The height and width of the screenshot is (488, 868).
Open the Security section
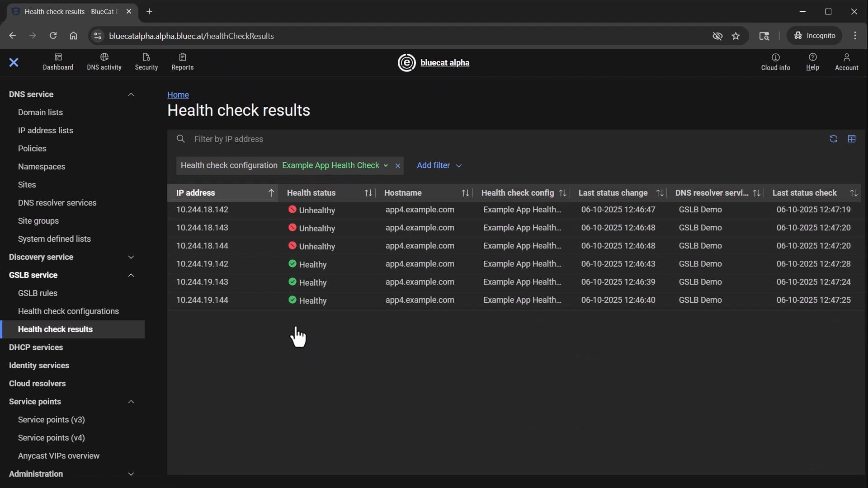(146, 62)
